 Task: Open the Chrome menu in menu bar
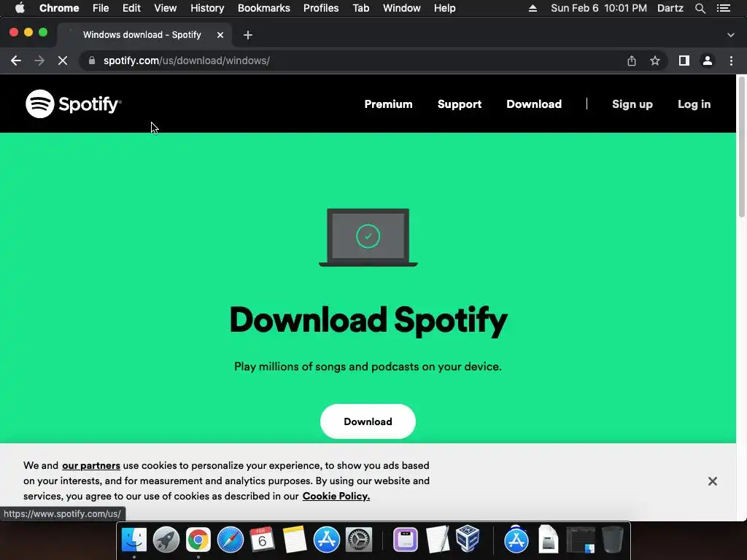tap(59, 8)
